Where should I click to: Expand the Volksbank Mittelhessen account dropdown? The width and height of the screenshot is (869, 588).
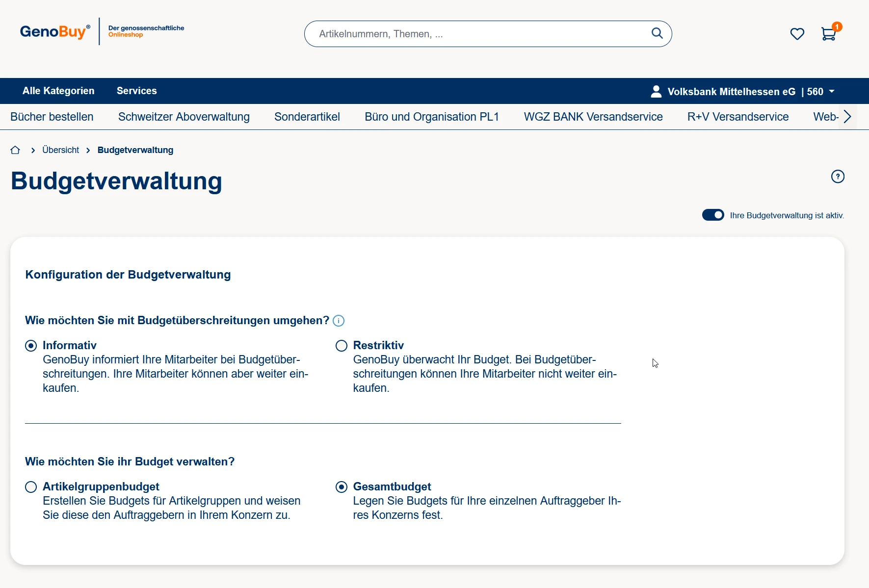[831, 92]
